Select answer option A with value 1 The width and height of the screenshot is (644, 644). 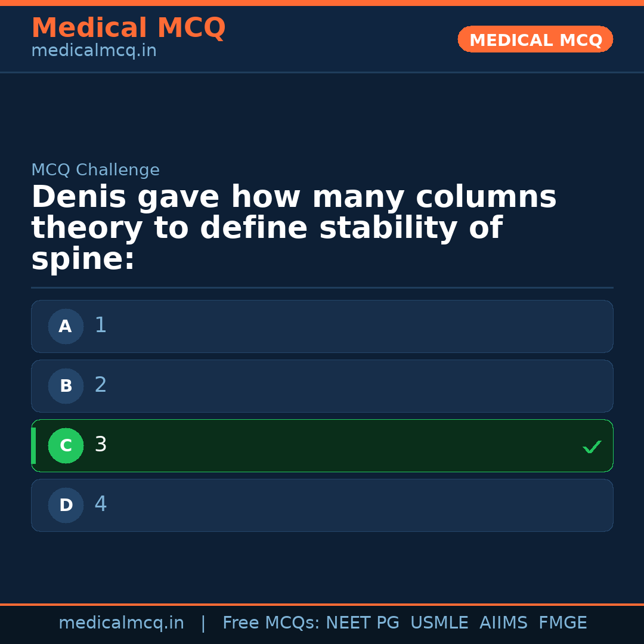tap(322, 326)
